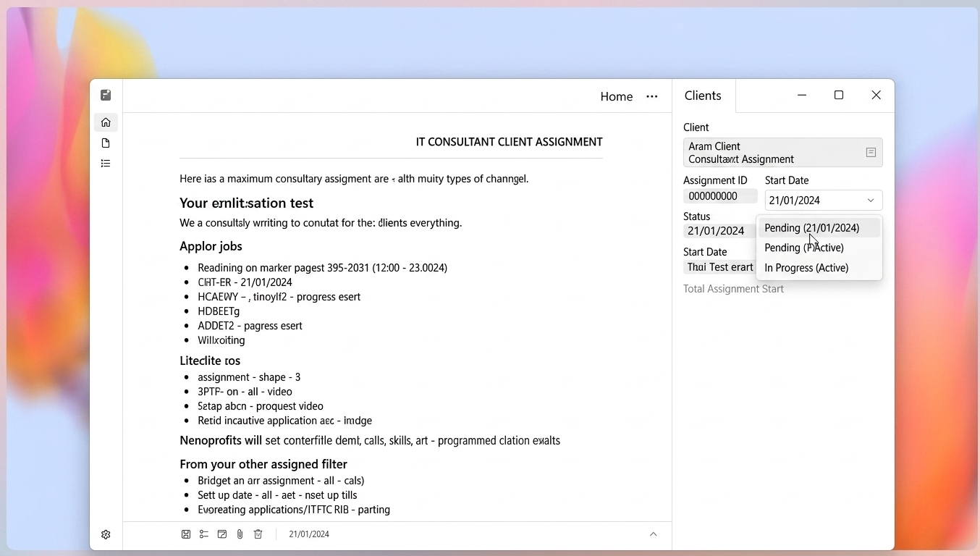
Task: Open settings gear at bottom of sidebar
Action: pos(106,534)
